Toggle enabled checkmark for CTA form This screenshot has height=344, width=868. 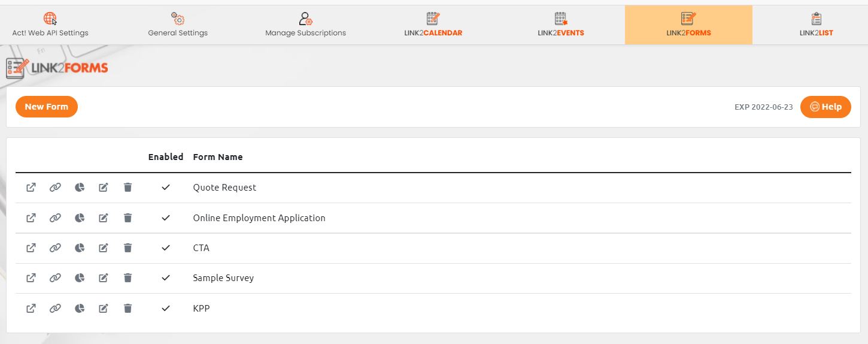tap(166, 248)
